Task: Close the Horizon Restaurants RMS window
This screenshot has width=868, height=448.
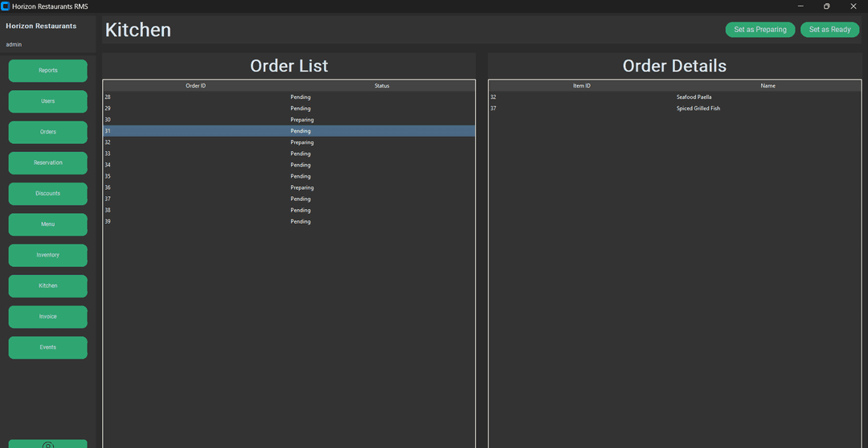Action: tap(853, 6)
